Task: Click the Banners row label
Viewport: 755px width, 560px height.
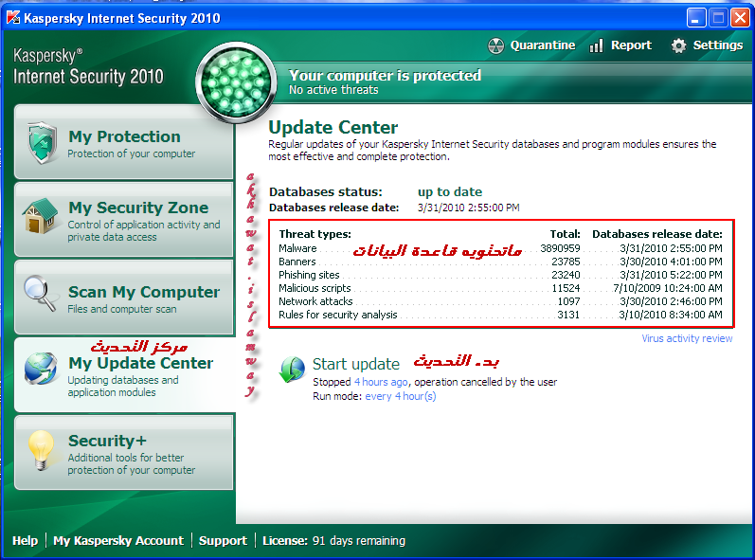Action: [297, 262]
